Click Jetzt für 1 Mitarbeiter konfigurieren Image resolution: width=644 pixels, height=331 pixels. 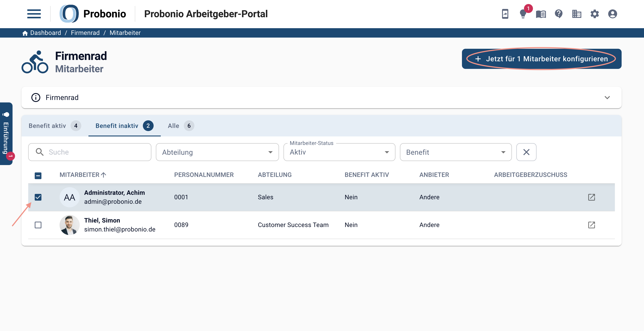(x=541, y=59)
